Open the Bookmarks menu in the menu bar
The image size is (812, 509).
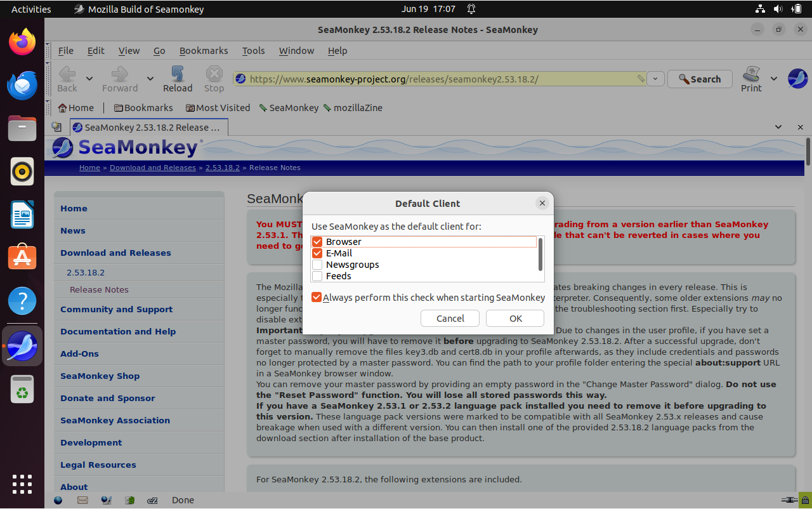204,51
